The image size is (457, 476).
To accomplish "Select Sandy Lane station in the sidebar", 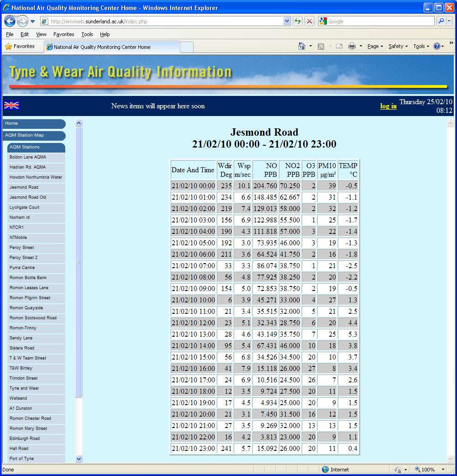I will coord(22,338).
